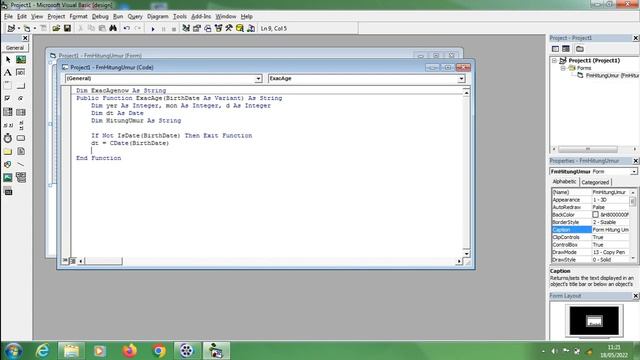This screenshot has width=640, height=360.
Task: Click the Find binoculars icon
Action: [x=113, y=28]
